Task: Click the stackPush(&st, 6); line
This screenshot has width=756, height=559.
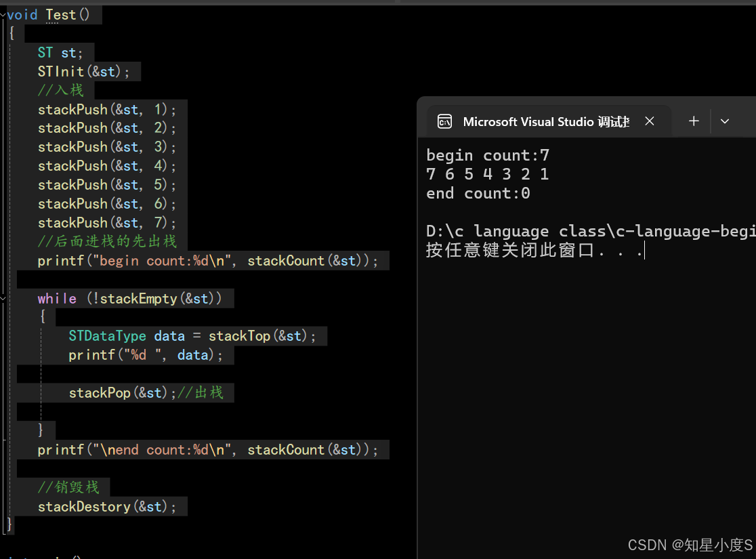Action: (x=106, y=204)
